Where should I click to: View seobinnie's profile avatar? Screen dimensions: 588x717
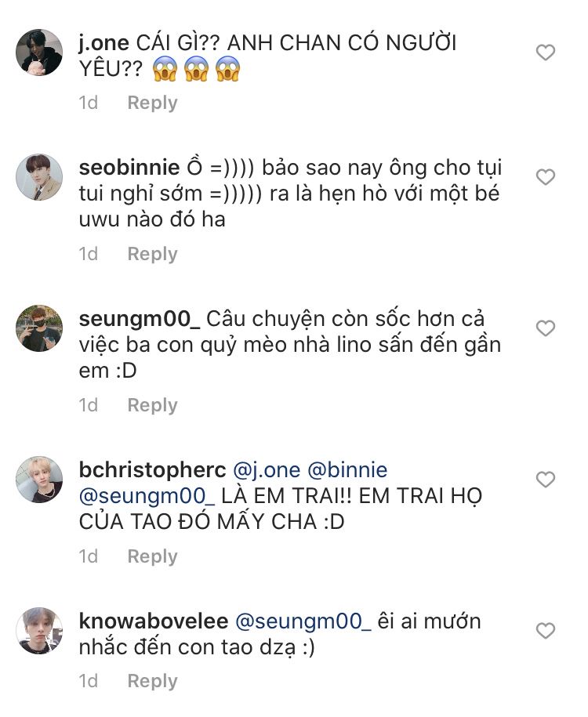click(39, 177)
